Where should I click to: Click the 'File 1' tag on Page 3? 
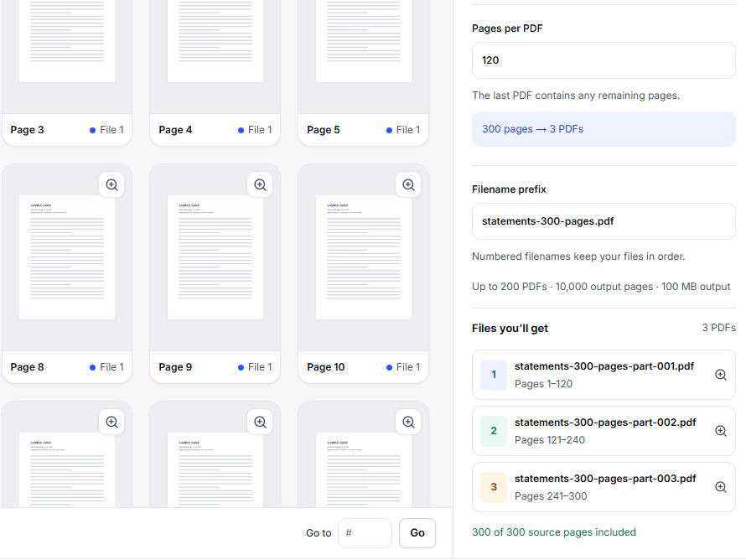(x=106, y=130)
